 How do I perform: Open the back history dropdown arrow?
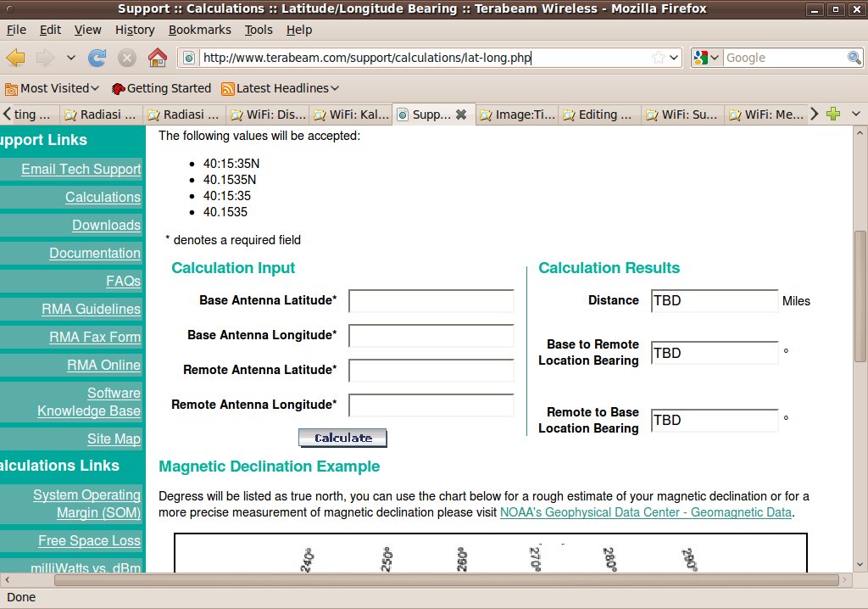click(x=71, y=58)
